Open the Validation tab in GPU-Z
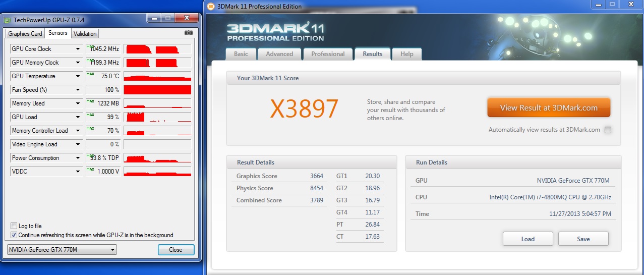Screen dimensions: 644x275 pyautogui.click(x=85, y=34)
